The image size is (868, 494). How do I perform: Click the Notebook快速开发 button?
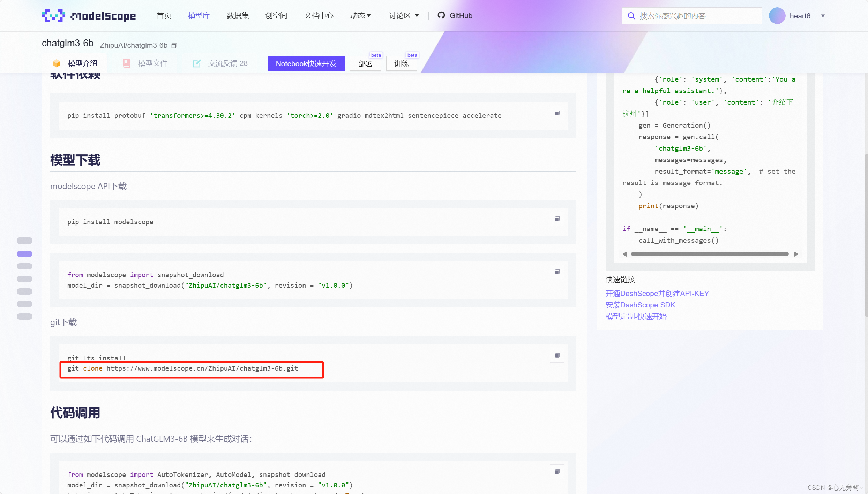[x=306, y=63]
